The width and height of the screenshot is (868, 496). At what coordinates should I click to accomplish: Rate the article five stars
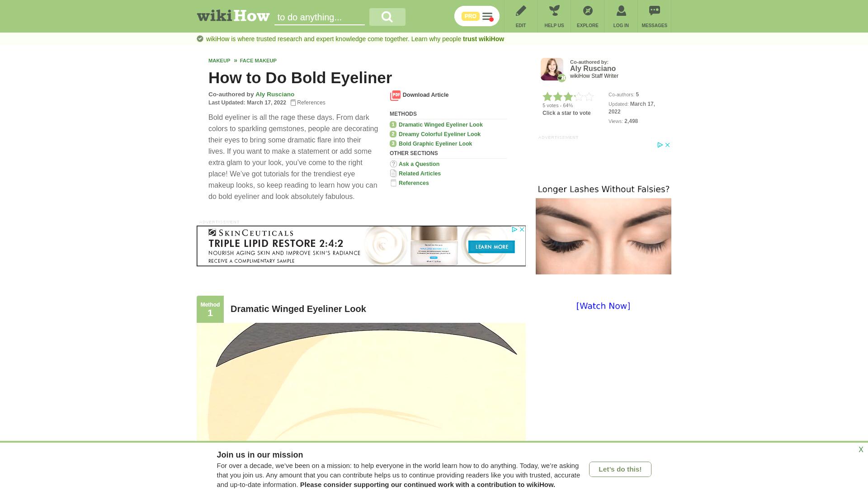(x=589, y=96)
